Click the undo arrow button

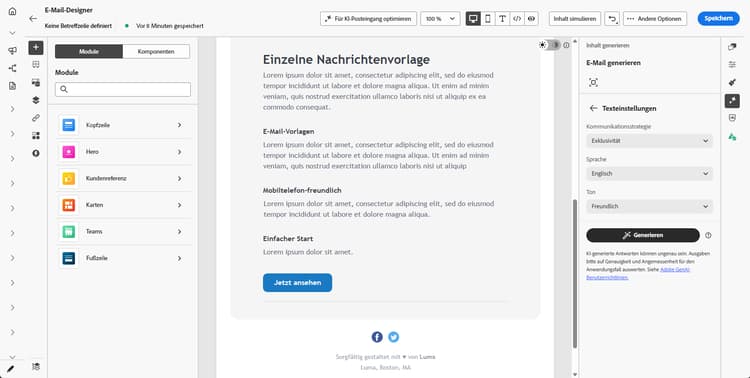coord(612,19)
